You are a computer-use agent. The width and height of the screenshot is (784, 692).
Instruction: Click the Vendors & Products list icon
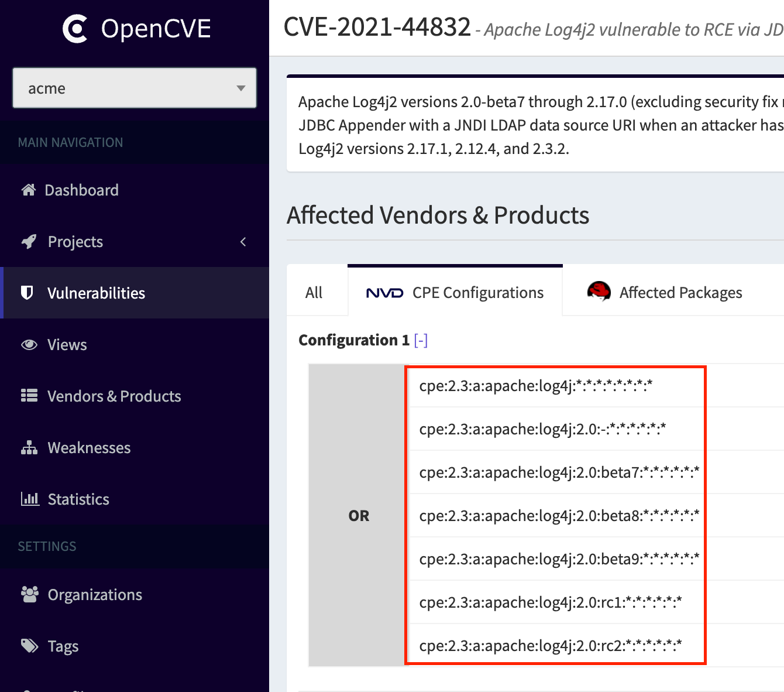pos(29,396)
